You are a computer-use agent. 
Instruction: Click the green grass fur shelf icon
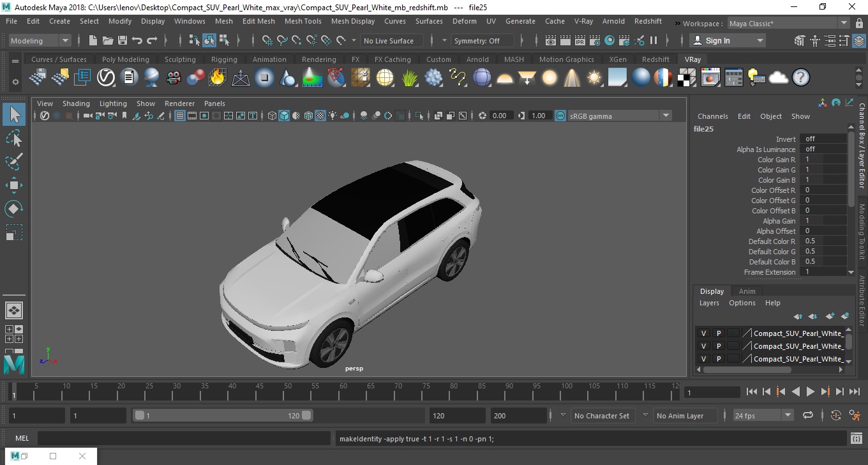point(410,78)
